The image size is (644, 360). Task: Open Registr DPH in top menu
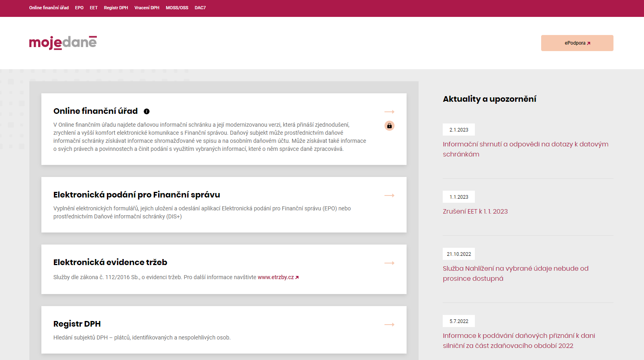tap(116, 8)
